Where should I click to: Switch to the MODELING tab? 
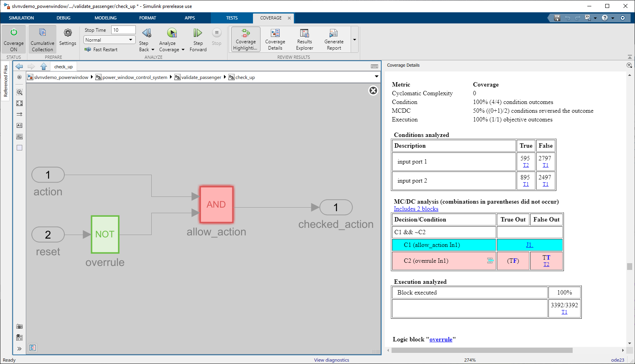(105, 18)
